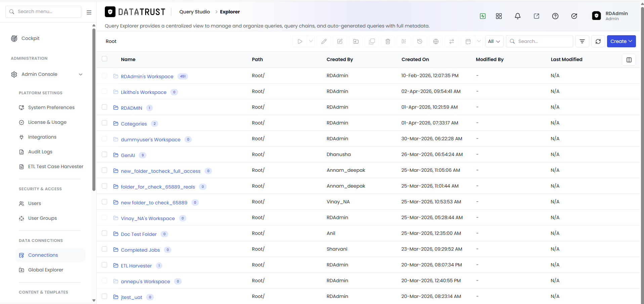This screenshot has height=304, width=644.
Task: Sort by the Name column header
Action: pyautogui.click(x=128, y=59)
